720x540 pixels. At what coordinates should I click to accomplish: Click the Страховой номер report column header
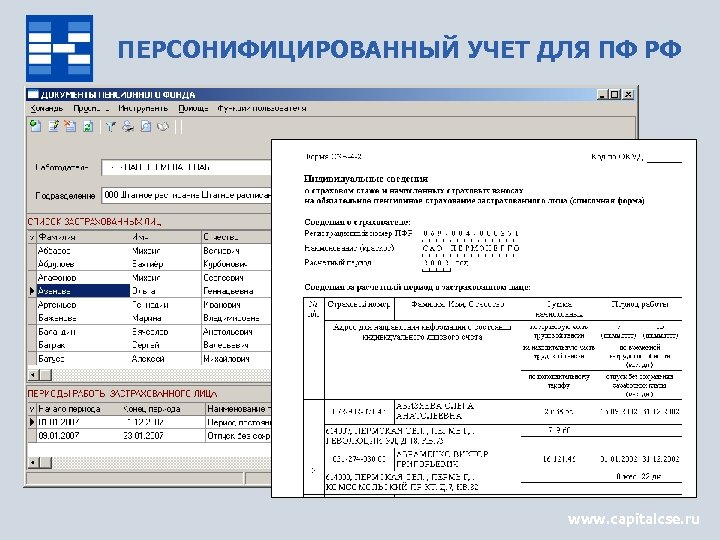click(359, 304)
